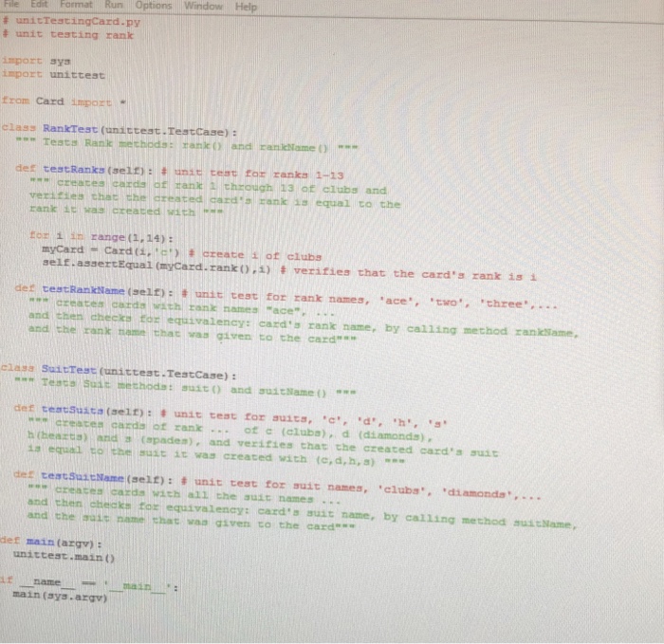
Task: Click line 'h(hearts) and s (spades), and verifies'
Action: click(263, 445)
